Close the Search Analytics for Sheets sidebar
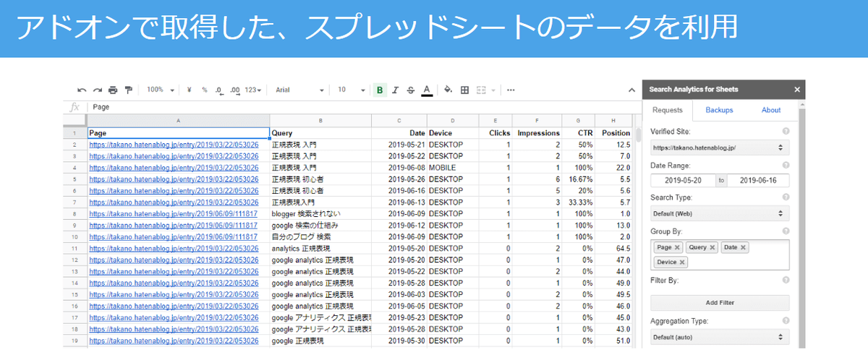 (797, 90)
